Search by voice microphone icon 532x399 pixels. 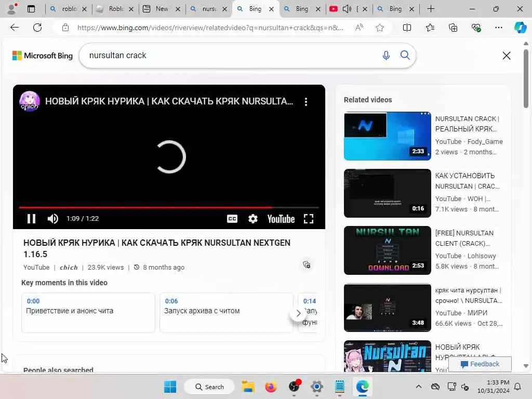[386, 55]
